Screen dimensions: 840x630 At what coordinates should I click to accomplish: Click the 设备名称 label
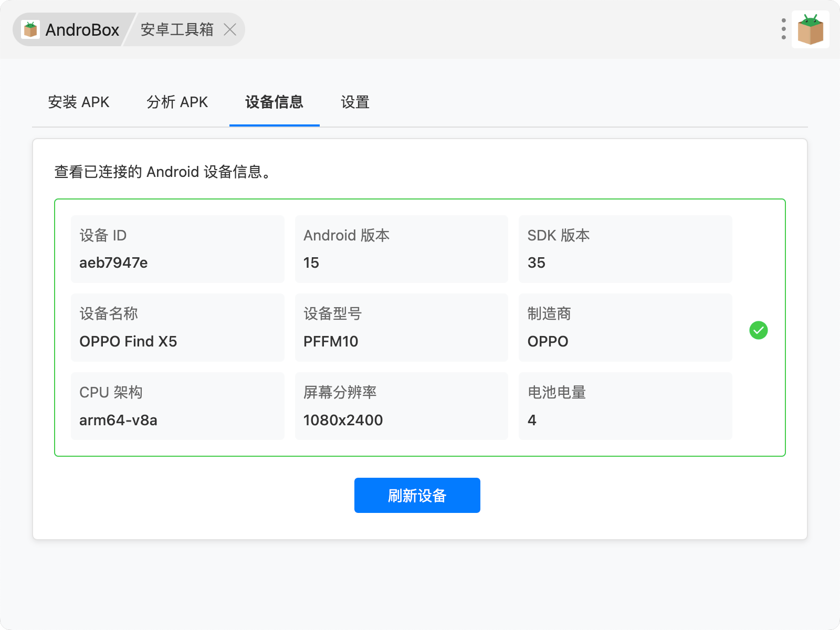(109, 313)
